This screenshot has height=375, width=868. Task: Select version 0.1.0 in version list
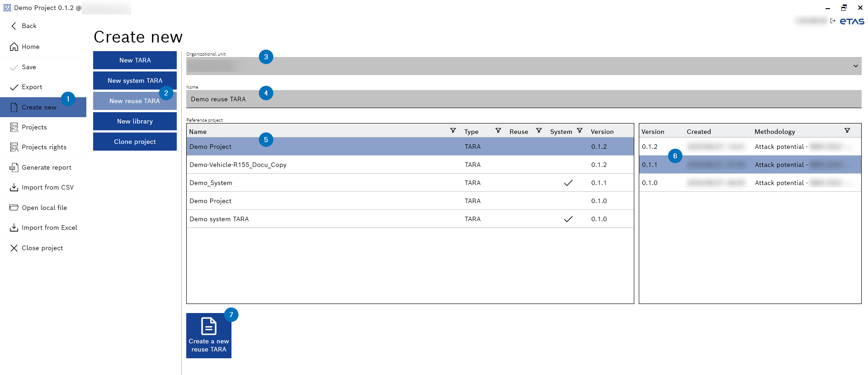[x=650, y=183]
